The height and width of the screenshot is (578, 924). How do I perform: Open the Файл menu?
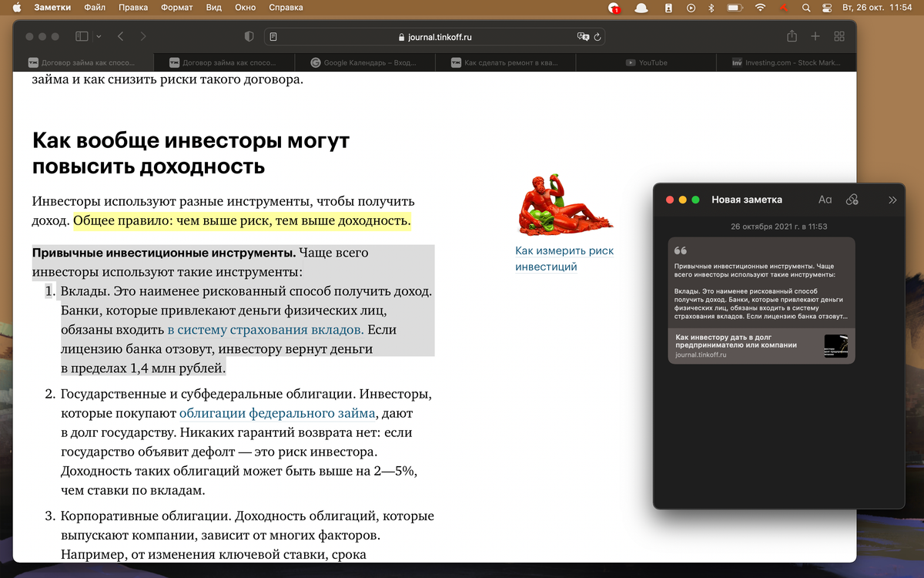tap(95, 8)
